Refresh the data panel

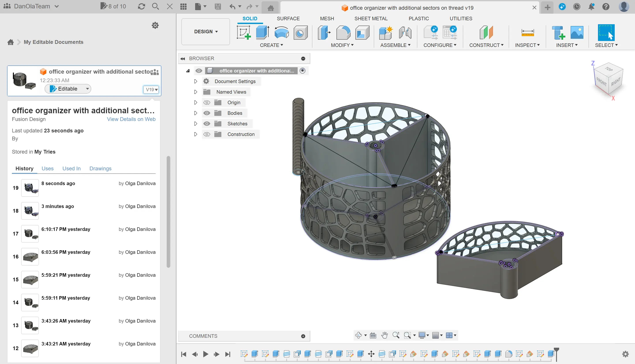(142, 6)
